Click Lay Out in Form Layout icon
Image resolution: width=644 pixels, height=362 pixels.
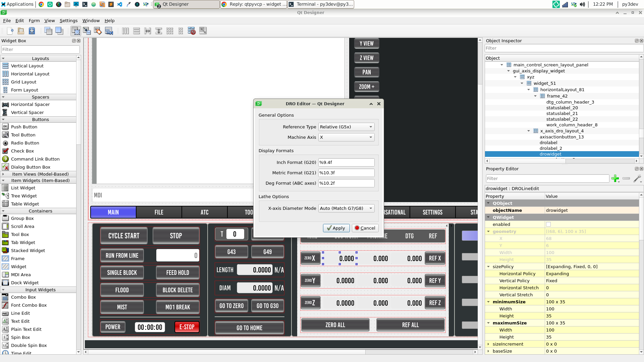coord(181,31)
